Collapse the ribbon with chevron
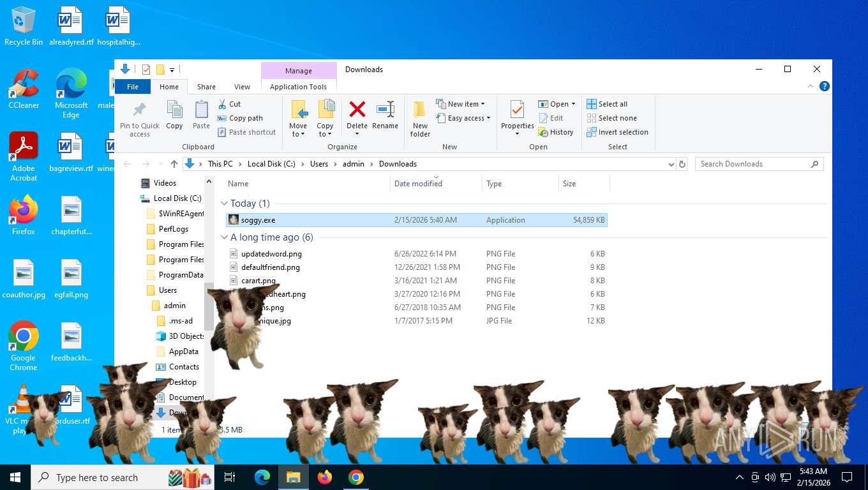868x490 pixels. (811, 87)
